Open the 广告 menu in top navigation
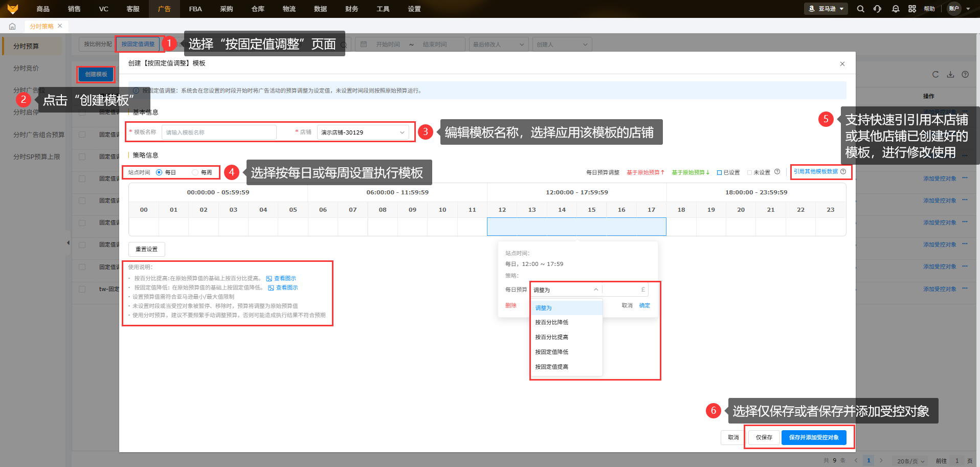This screenshot has height=467, width=980. [x=164, y=9]
